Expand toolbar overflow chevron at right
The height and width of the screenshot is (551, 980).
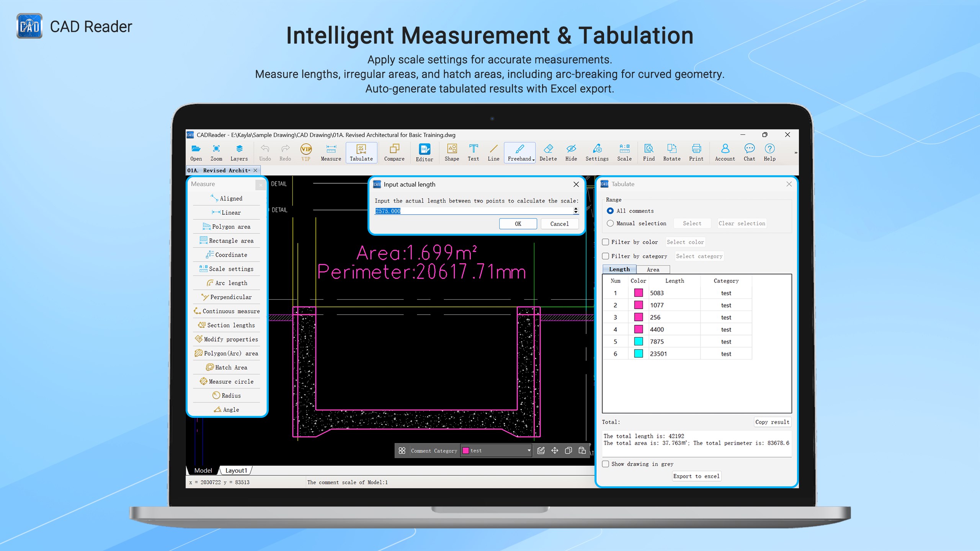(795, 153)
